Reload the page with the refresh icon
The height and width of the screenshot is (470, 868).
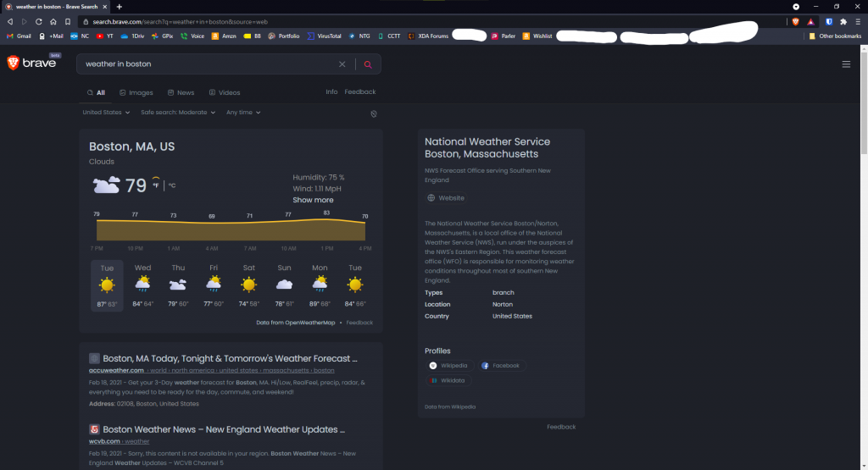coord(39,21)
